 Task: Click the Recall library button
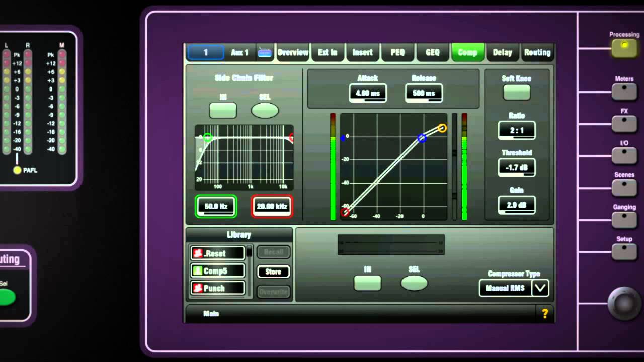pos(273,252)
